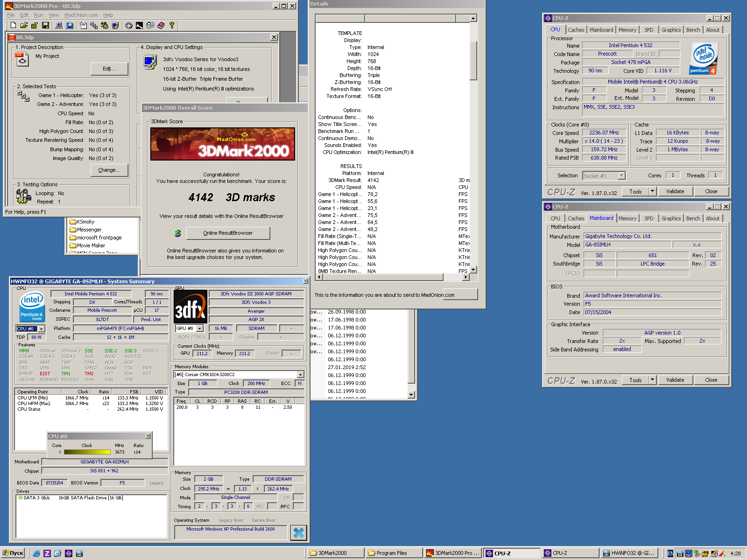Open the Run menu in 3DMark2000
747x560 pixels.
[x=39, y=15]
